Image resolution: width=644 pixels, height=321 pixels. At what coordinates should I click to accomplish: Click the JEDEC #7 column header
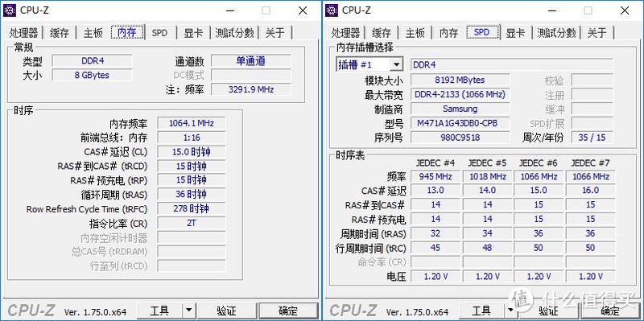590,163
